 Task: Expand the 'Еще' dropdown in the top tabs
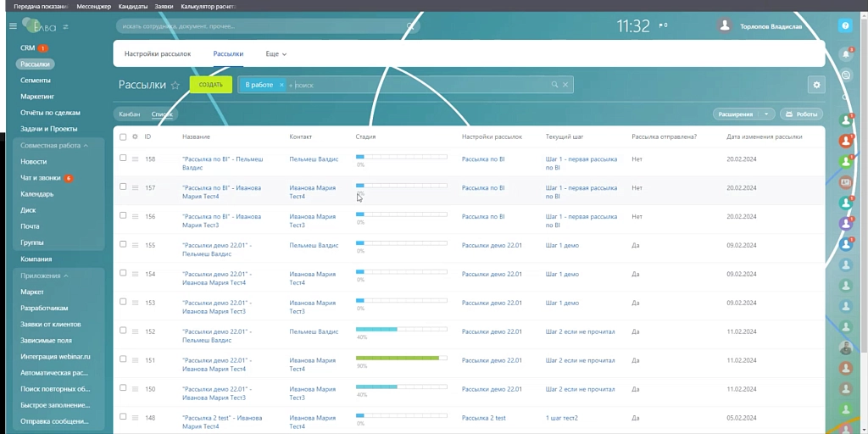pyautogui.click(x=276, y=54)
